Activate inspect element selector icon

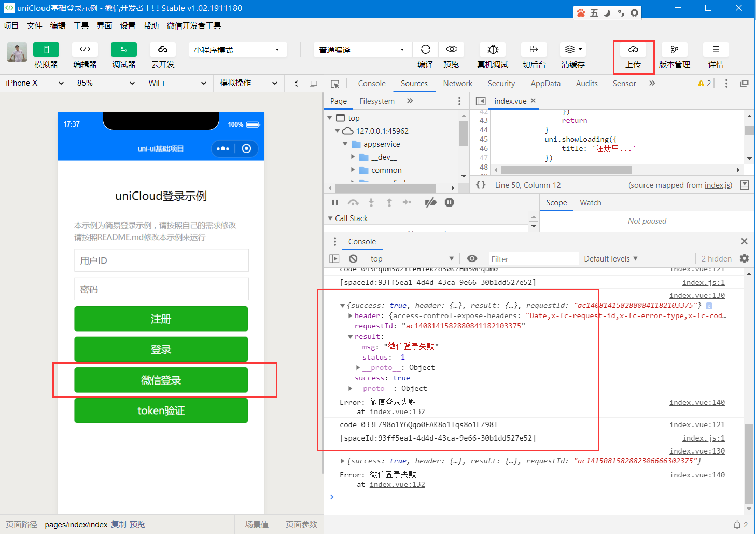pyautogui.click(x=335, y=84)
